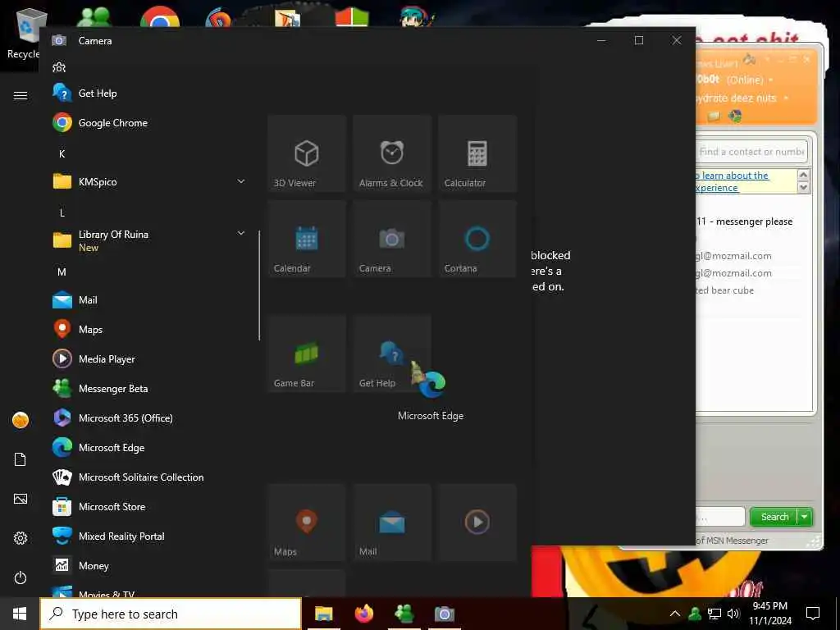Open the Online status dropdown in Messenger

click(x=771, y=80)
